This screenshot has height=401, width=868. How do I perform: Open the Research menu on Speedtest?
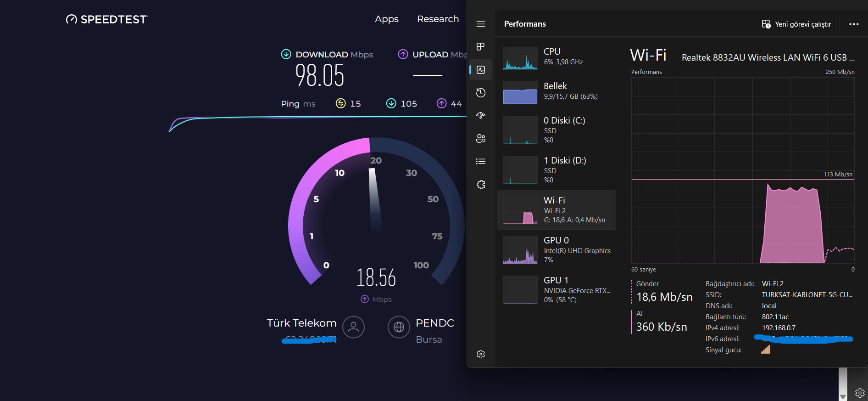(438, 19)
